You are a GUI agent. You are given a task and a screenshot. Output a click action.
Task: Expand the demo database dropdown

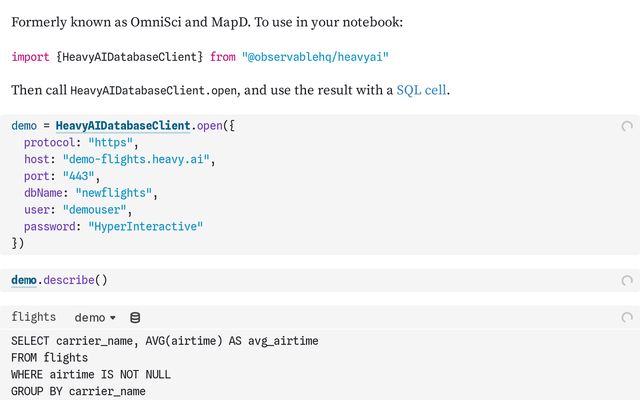click(95, 318)
